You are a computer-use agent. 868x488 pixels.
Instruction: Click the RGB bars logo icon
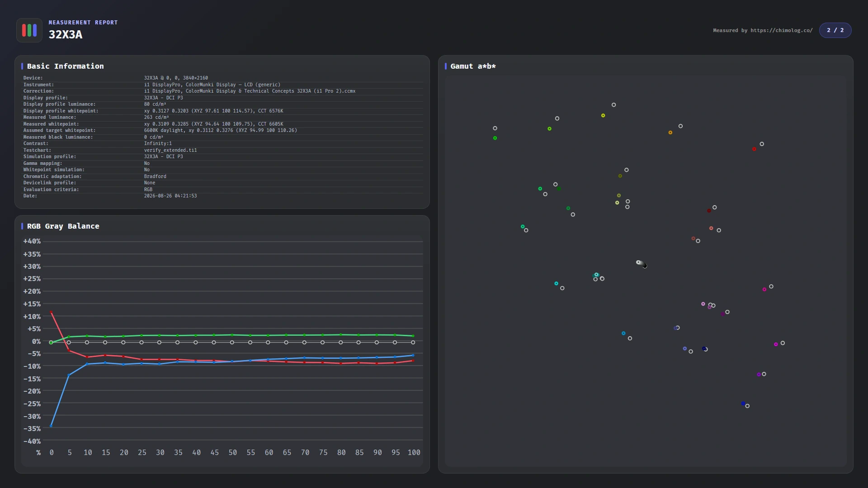pos(29,30)
